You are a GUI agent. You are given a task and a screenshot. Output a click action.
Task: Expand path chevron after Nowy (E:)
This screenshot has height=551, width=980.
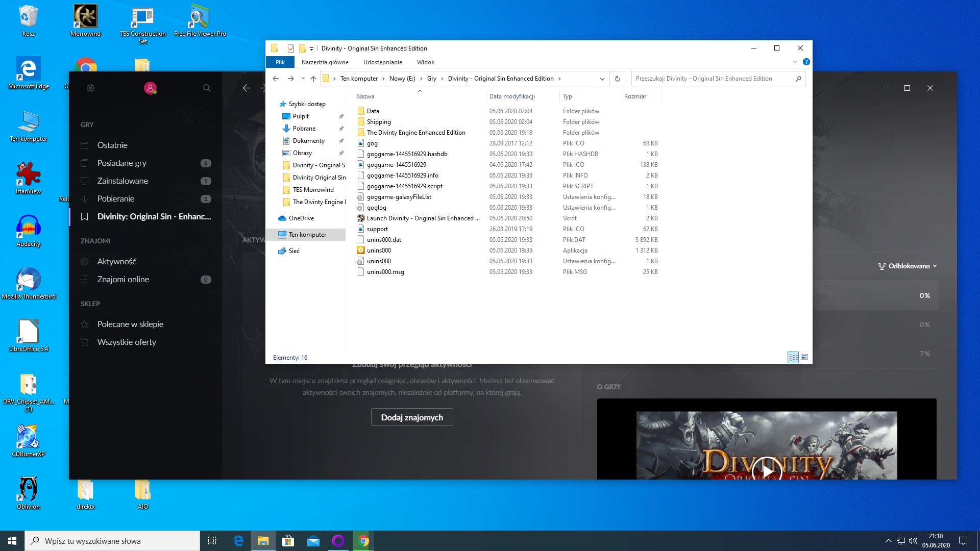coord(421,79)
